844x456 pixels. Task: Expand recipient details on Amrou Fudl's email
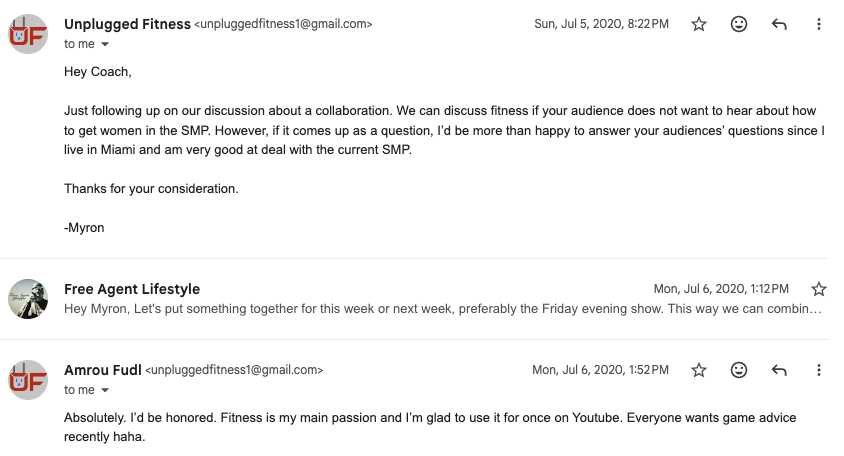coord(105,390)
